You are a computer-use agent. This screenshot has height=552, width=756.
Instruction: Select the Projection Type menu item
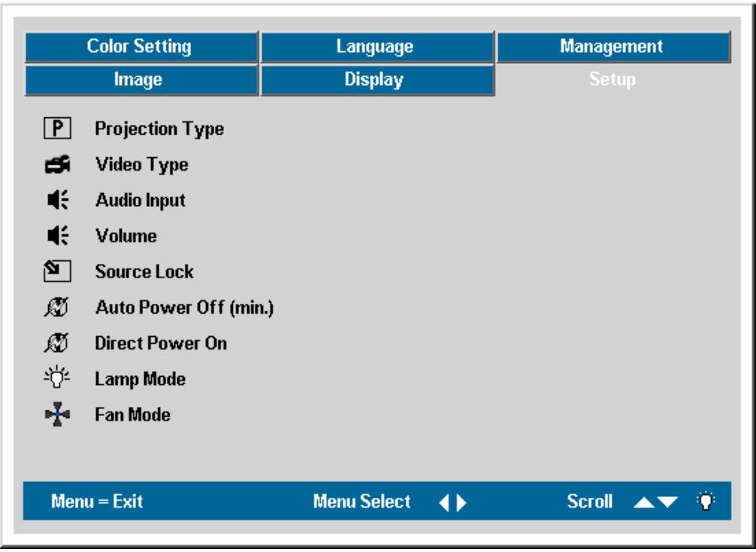(x=159, y=129)
